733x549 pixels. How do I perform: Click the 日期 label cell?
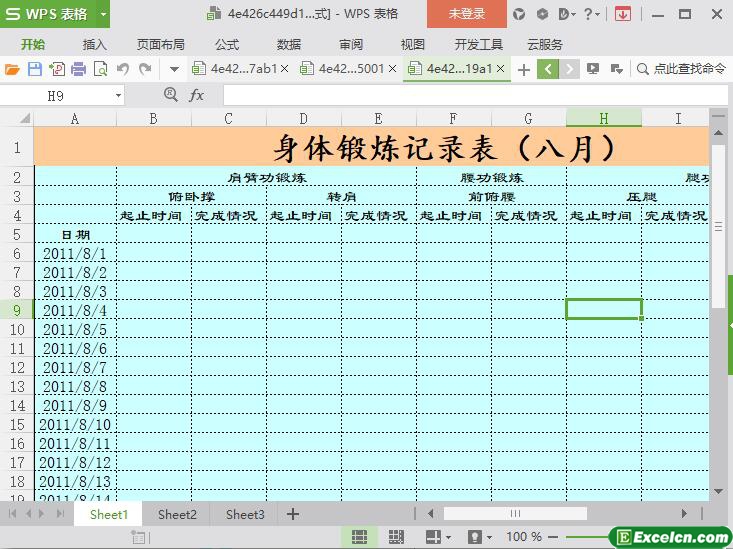pos(75,234)
